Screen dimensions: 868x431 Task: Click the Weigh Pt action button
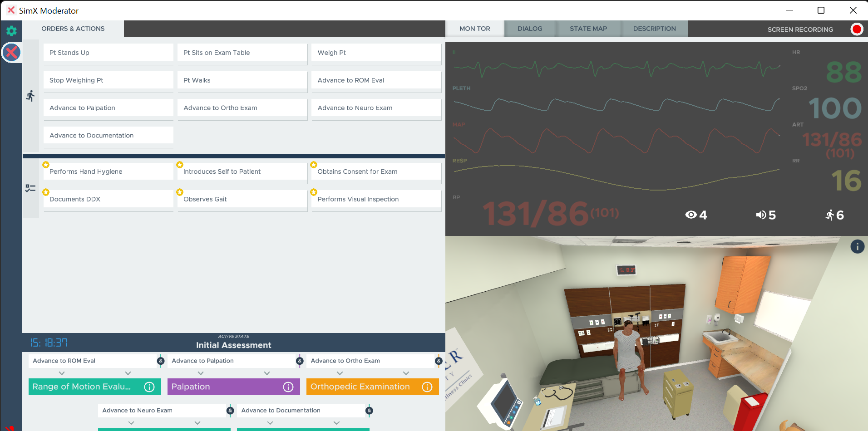coord(376,53)
